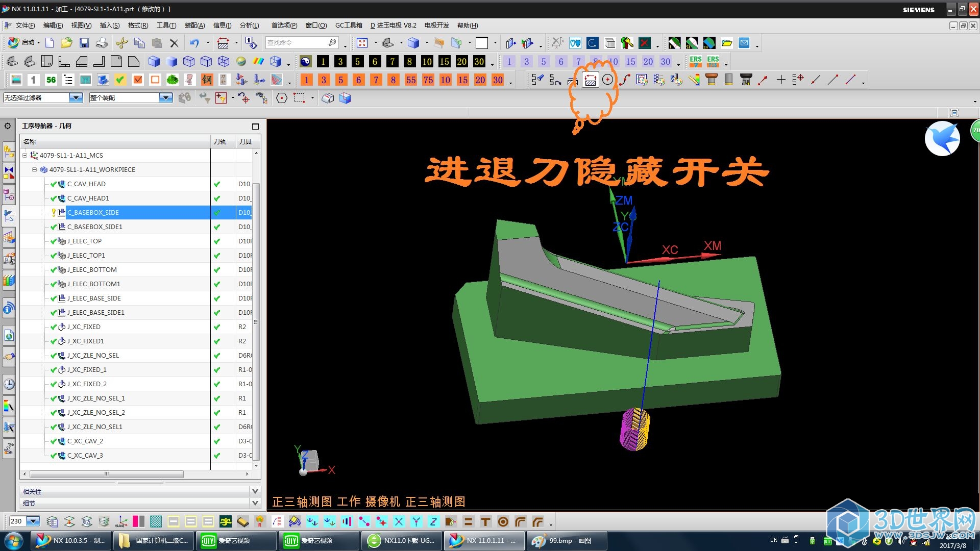The height and width of the screenshot is (551, 980).
Task: Click the Print icon
Action: (102, 43)
